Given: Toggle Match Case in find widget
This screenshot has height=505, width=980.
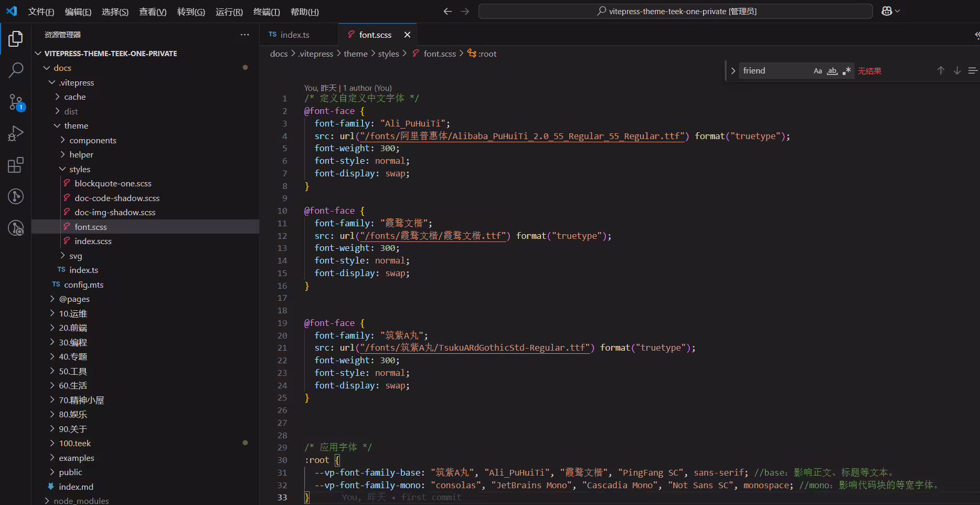Looking at the screenshot, I should [x=817, y=71].
